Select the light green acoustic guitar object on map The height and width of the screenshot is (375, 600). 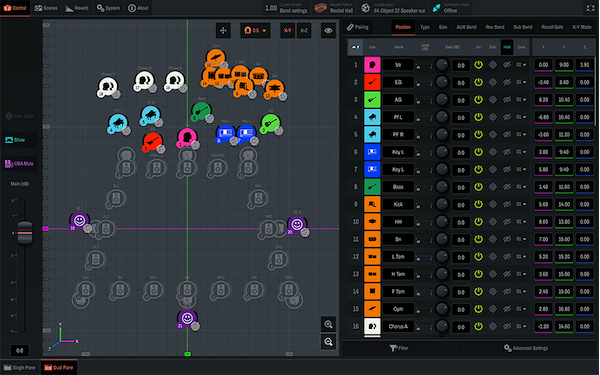click(x=271, y=124)
